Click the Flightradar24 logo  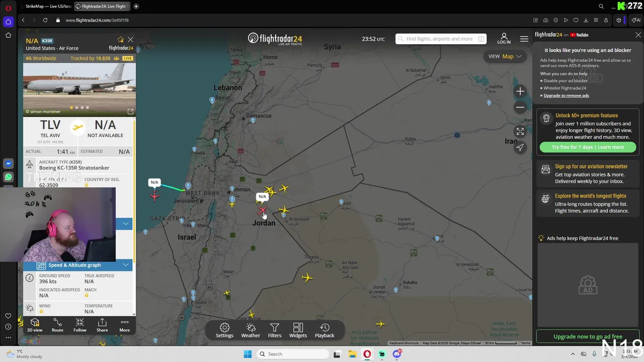tap(275, 39)
